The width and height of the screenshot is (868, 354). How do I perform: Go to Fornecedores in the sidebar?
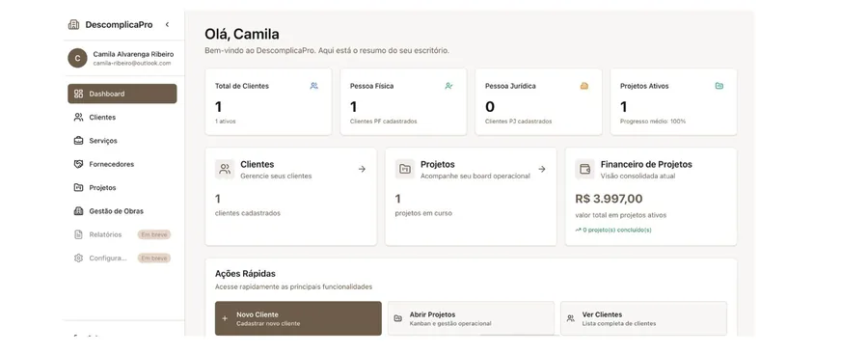[122, 164]
